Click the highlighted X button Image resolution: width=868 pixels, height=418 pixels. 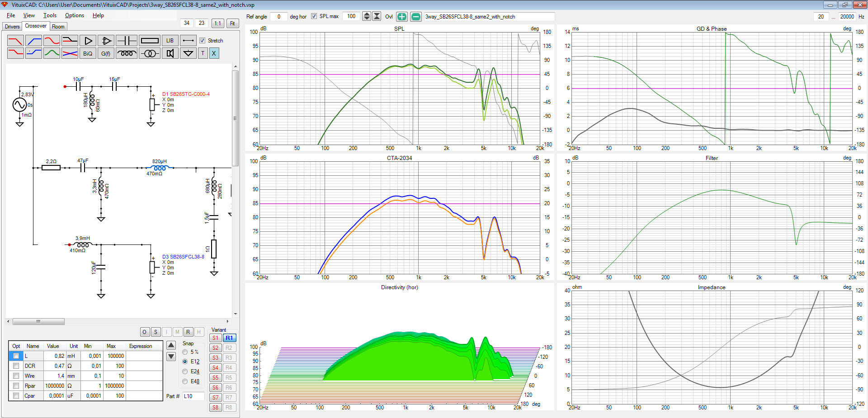coord(214,53)
